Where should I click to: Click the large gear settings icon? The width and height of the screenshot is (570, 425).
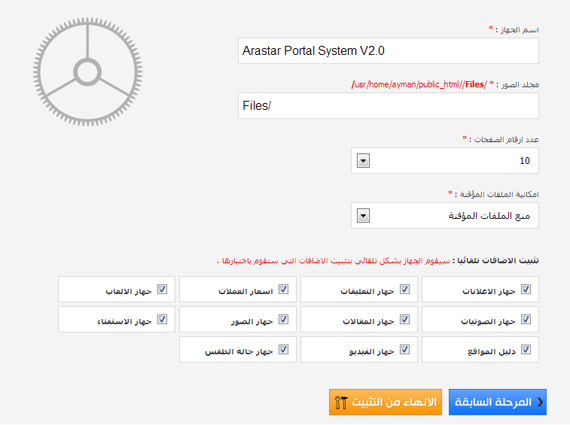(x=88, y=72)
